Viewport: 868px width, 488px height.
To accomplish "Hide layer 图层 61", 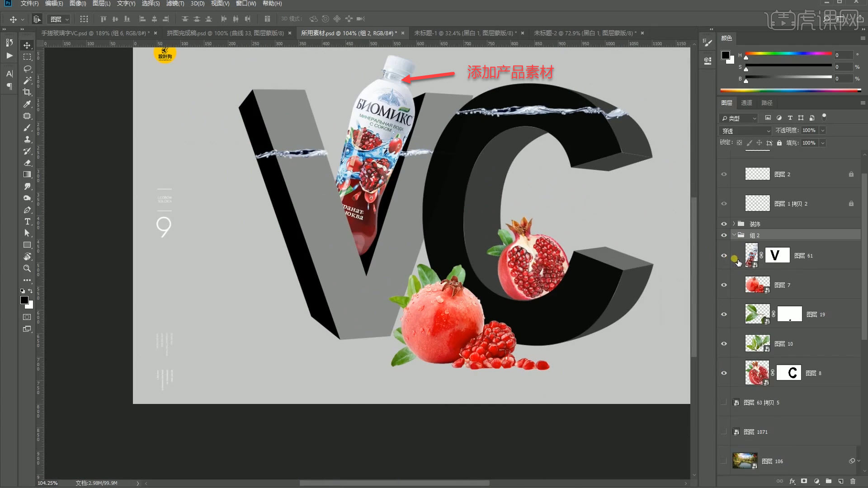I will coord(724,256).
